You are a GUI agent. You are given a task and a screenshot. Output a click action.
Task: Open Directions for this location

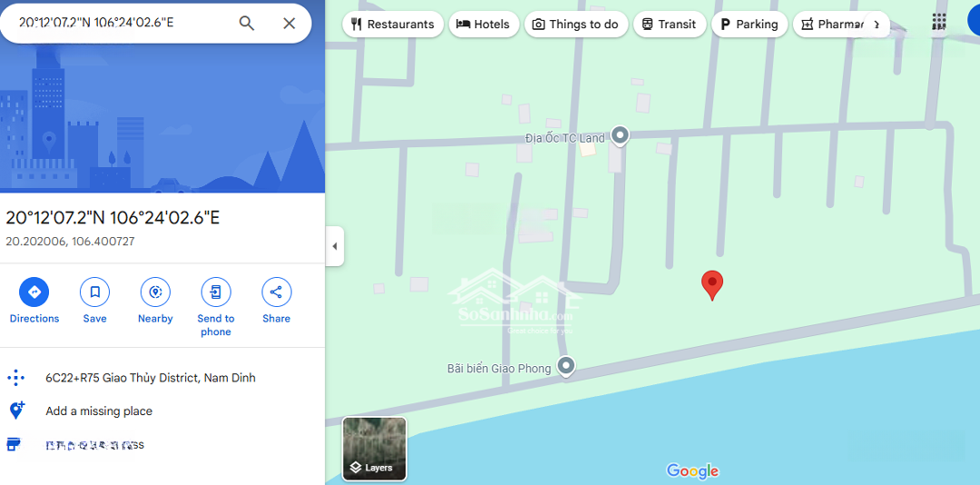(34, 301)
